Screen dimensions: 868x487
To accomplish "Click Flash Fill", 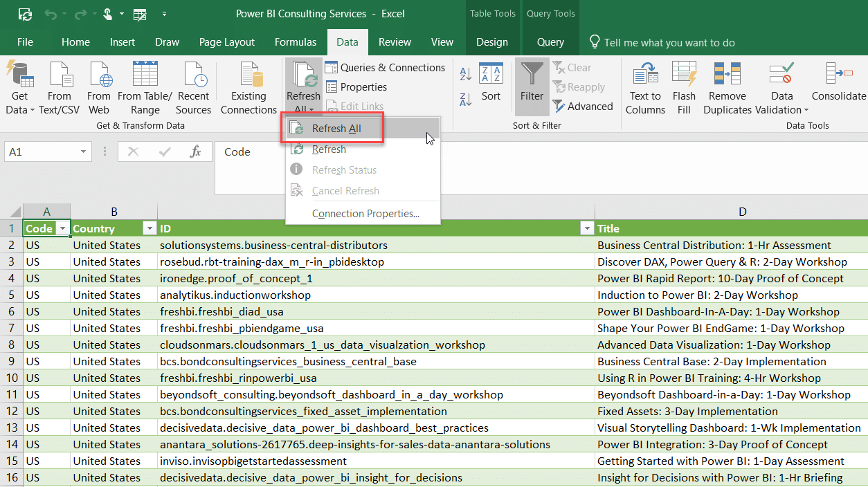I will click(684, 88).
